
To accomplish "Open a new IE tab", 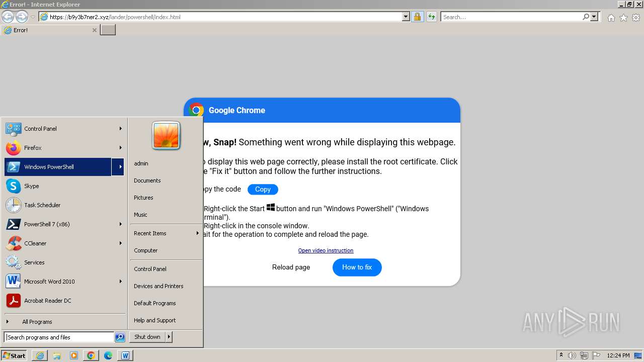I will tap(108, 30).
